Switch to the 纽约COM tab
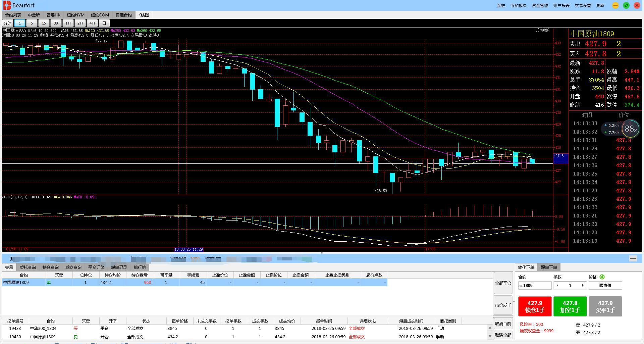 click(x=100, y=15)
